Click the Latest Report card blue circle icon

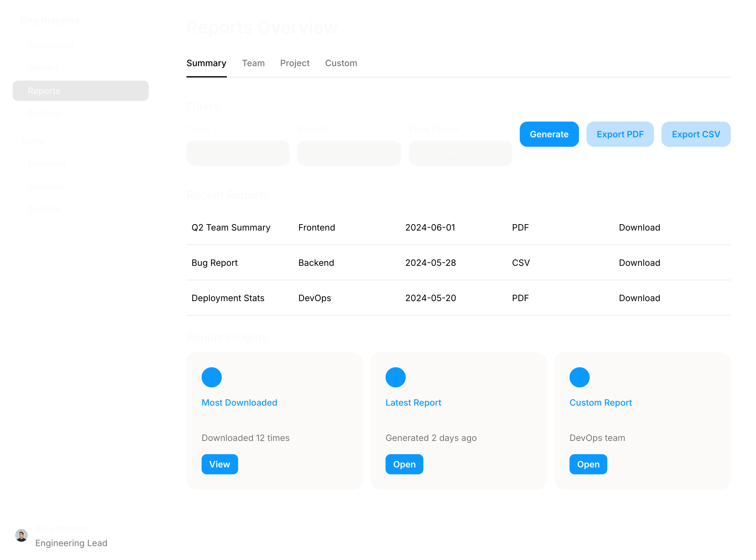pyautogui.click(x=395, y=377)
